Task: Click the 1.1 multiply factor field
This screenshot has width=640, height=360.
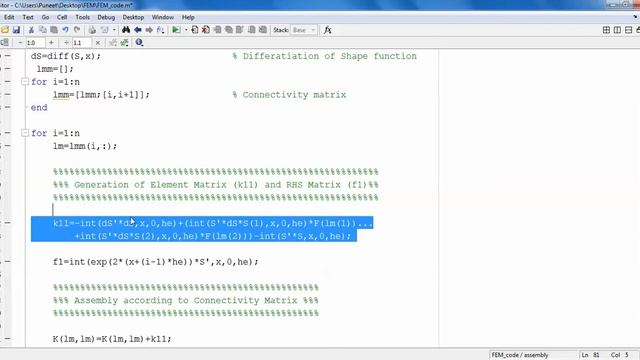Action: [x=82, y=42]
